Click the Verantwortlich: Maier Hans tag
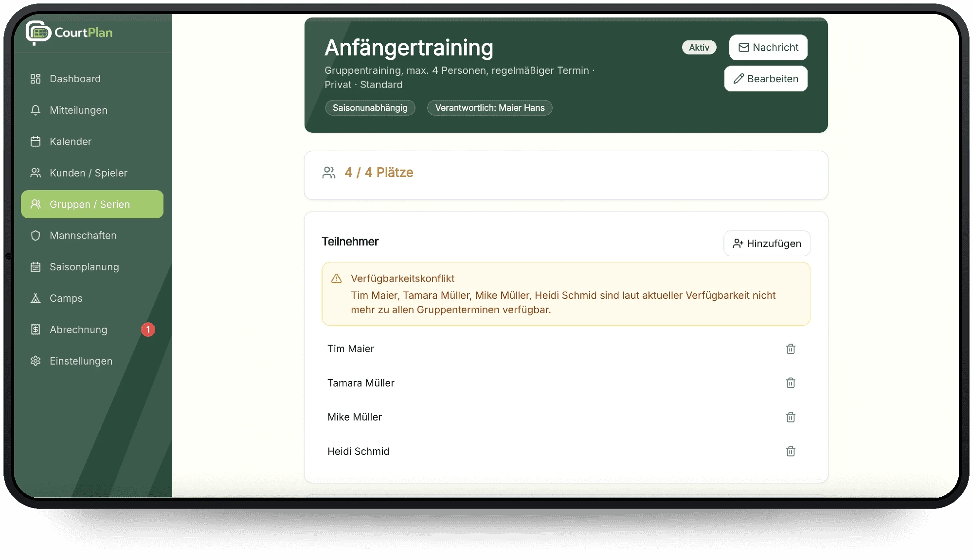 pyautogui.click(x=490, y=108)
